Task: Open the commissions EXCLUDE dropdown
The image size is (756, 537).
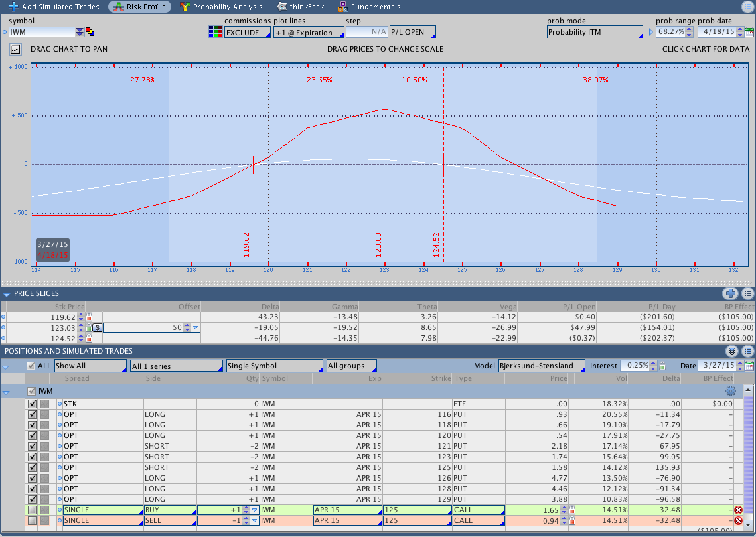Action: click(x=247, y=32)
